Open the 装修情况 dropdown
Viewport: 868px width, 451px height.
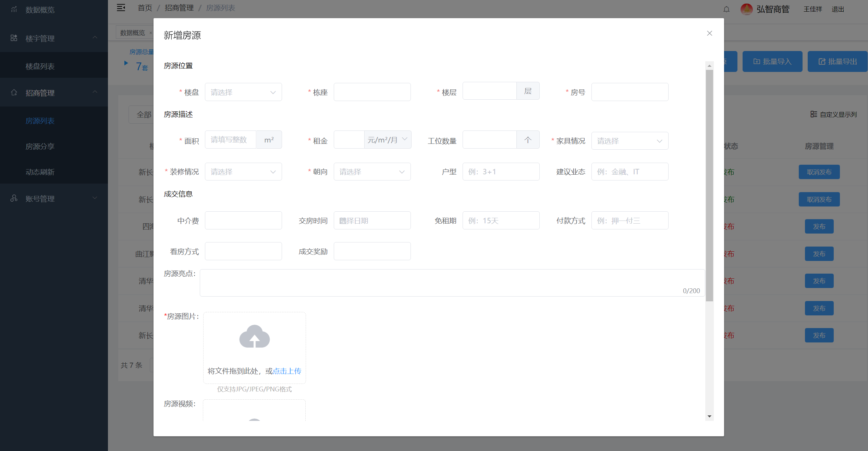coord(243,172)
